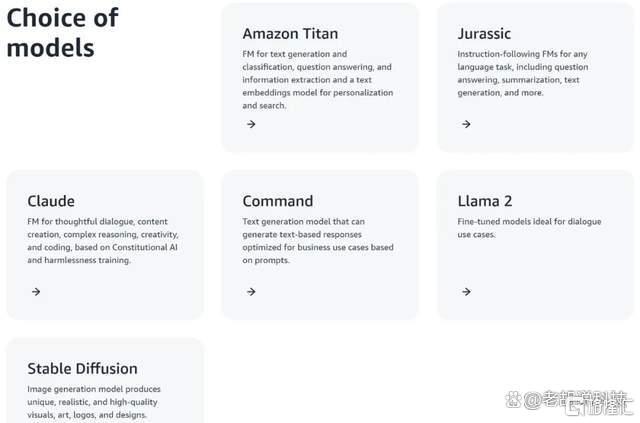The width and height of the screenshot is (640, 423).
Task: Select the Stable Diffusion model title
Action: [x=82, y=369]
